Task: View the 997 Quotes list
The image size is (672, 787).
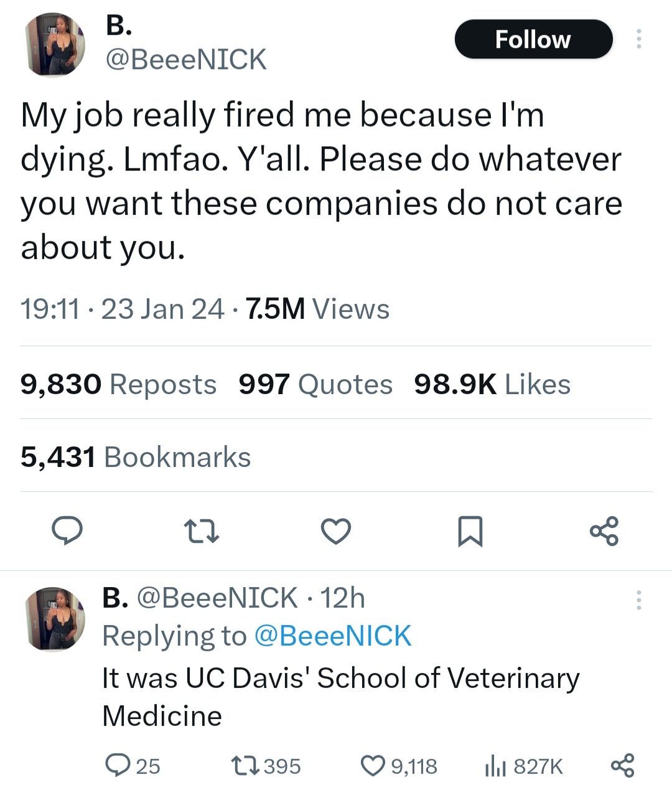Action: pos(315,384)
